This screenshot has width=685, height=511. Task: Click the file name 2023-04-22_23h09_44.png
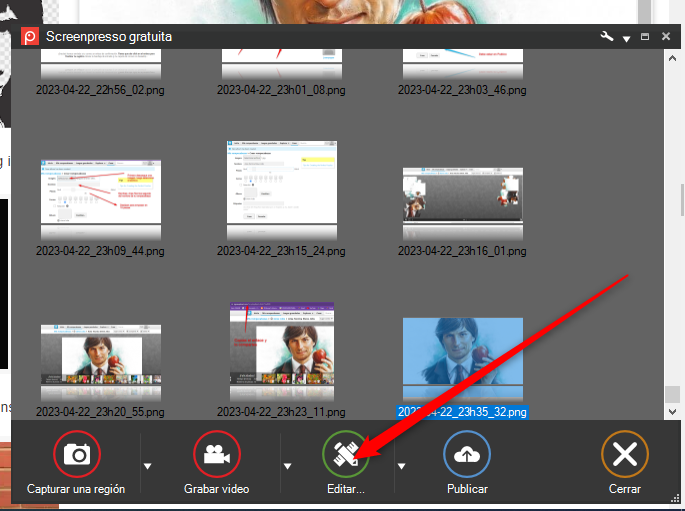click(x=100, y=251)
